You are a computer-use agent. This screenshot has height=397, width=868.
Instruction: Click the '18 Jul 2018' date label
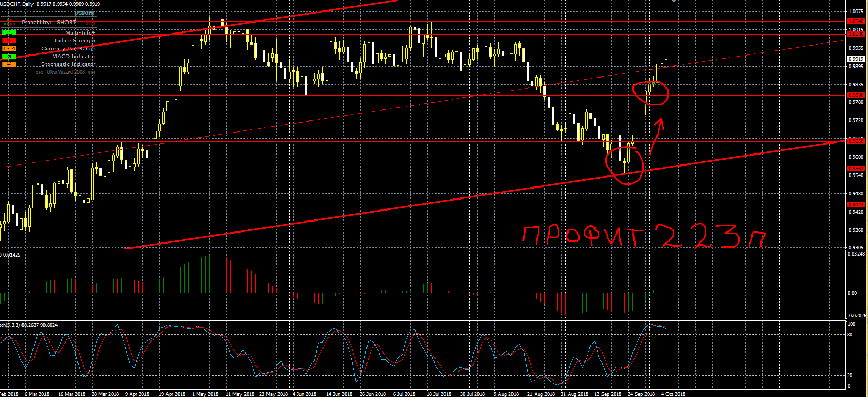(439, 394)
